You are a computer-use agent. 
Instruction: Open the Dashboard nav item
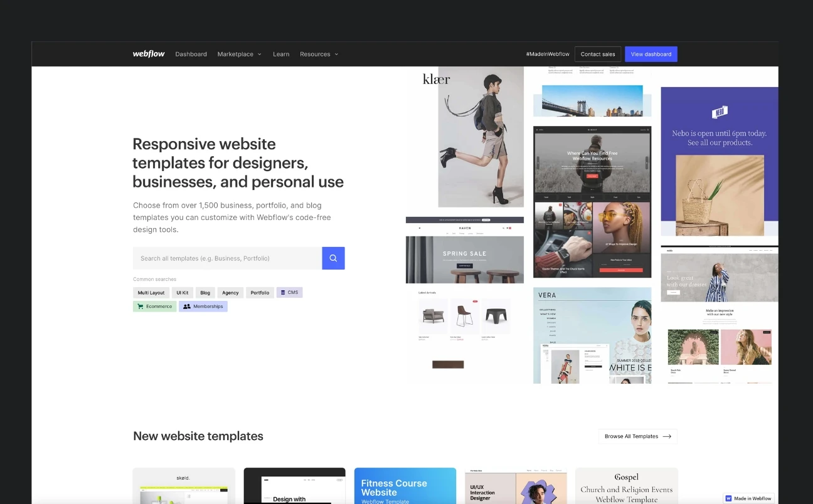click(191, 55)
